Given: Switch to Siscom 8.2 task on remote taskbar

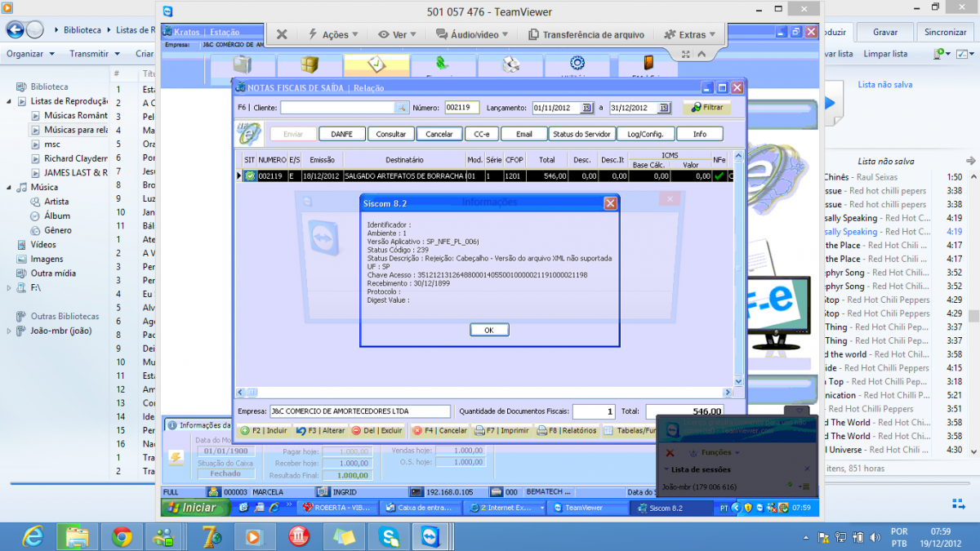Looking at the screenshot, I should (x=671, y=508).
